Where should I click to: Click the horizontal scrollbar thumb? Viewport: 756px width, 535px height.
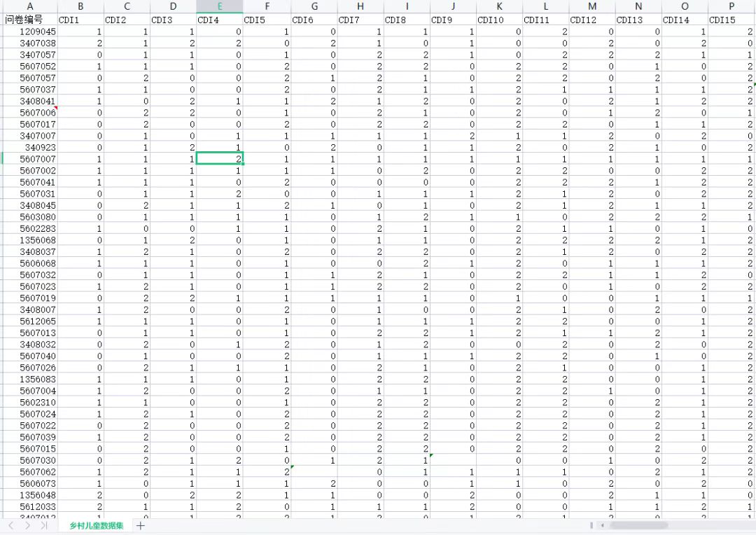[638, 525]
